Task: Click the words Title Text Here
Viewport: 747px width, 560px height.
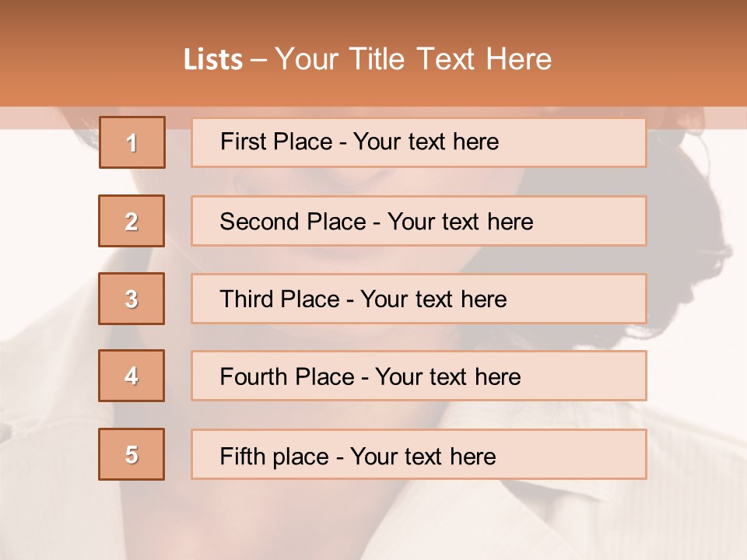Action: 451,59
